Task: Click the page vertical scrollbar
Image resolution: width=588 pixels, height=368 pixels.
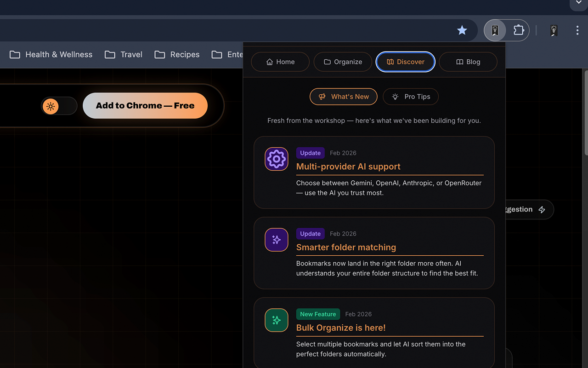Action: [x=586, y=113]
